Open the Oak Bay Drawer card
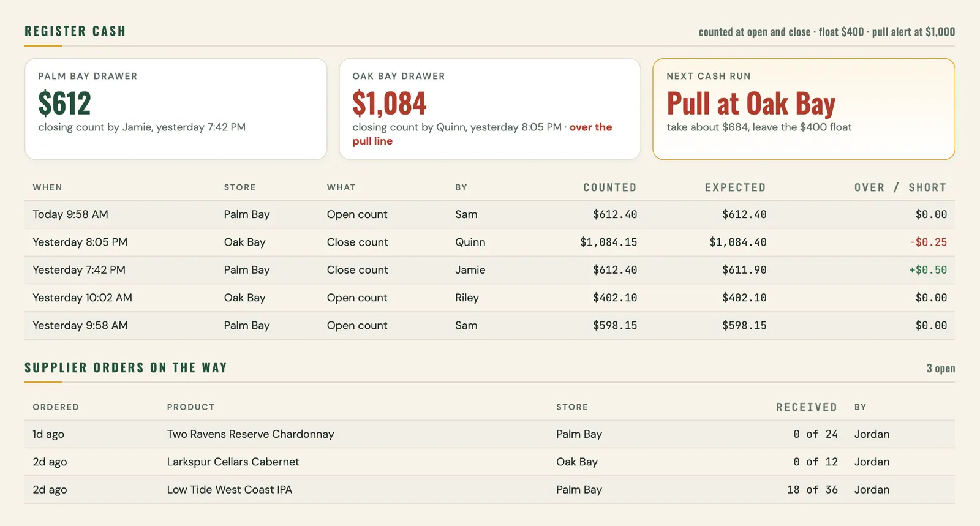The image size is (980, 526). pos(490,109)
